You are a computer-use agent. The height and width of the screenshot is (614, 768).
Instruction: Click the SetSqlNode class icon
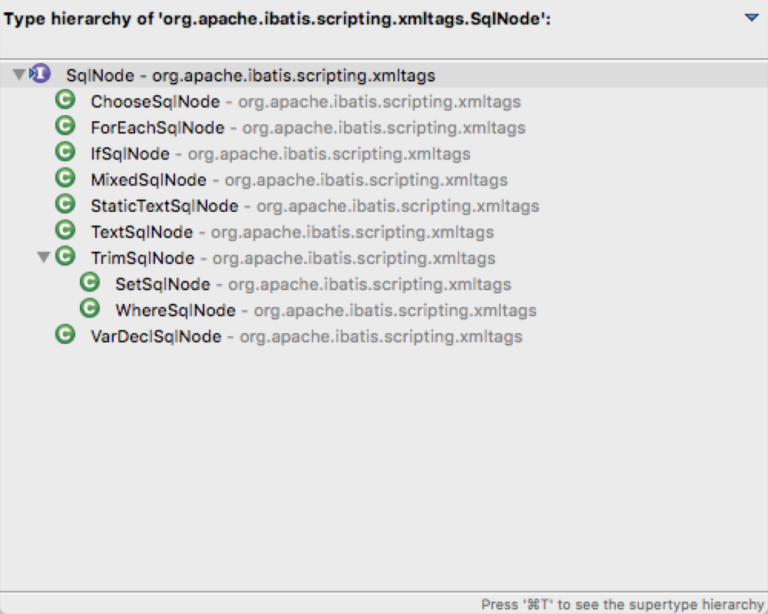point(90,283)
